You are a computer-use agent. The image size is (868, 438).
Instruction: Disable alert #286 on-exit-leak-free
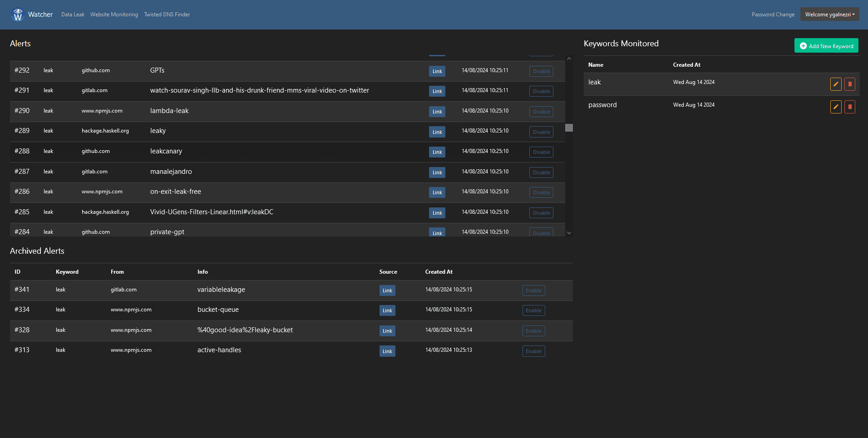541,192
